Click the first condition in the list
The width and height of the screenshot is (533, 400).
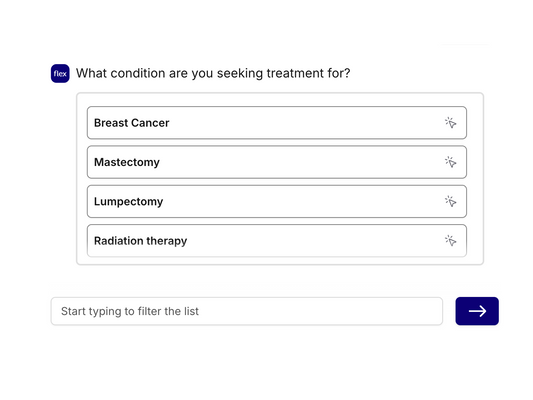(x=277, y=123)
